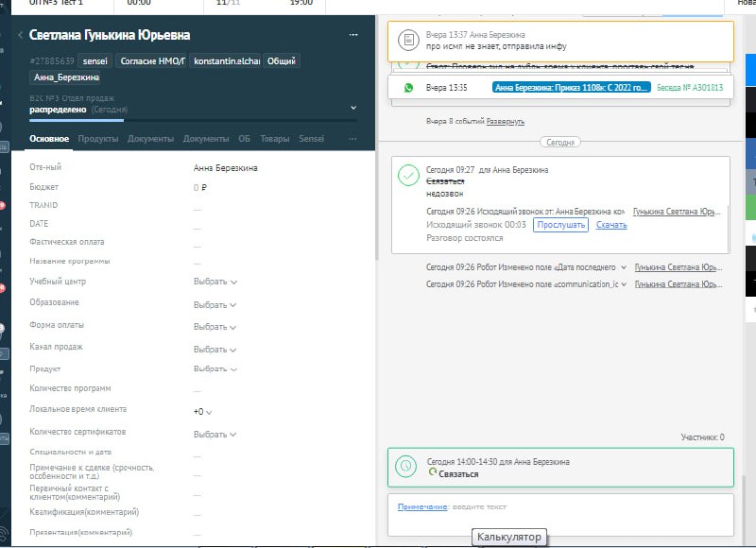Screen dimensions: 756x548
Task: Expand the pipeline stage dropdown arrow
Action: pyautogui.click(x=353, y=108)
